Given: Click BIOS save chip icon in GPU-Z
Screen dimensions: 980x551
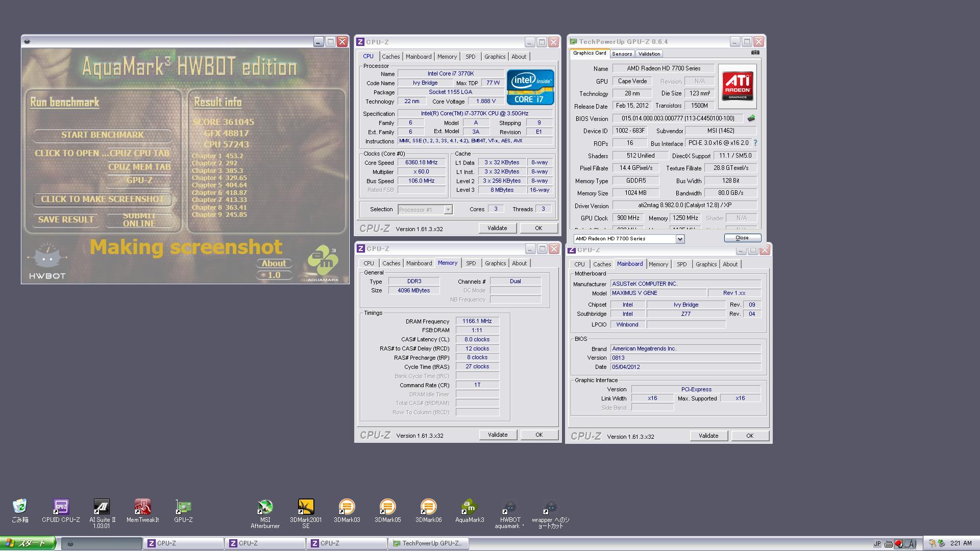Looking at the screenshot, I should coord(751,118).
